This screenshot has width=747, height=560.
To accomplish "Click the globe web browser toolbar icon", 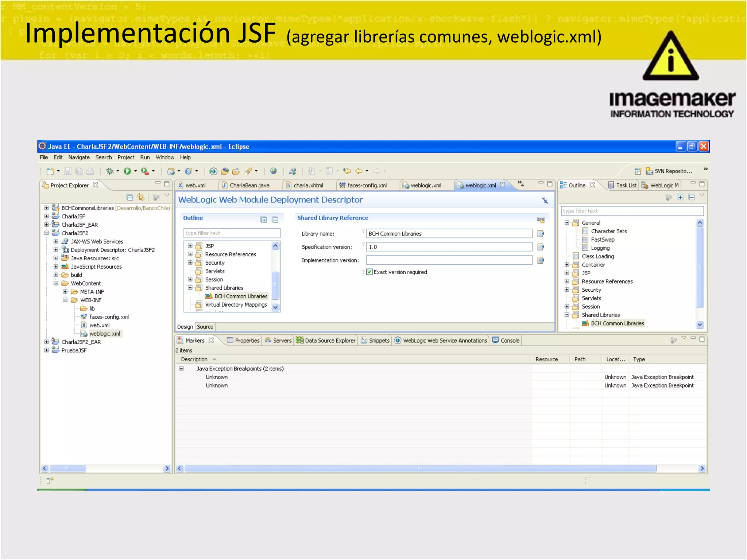I will coord(273,171).
